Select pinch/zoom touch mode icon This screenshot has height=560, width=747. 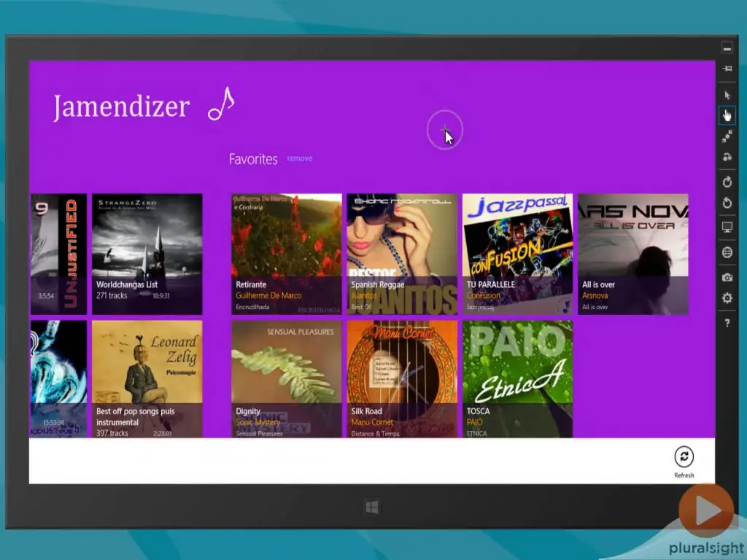(x=727, y=136)
